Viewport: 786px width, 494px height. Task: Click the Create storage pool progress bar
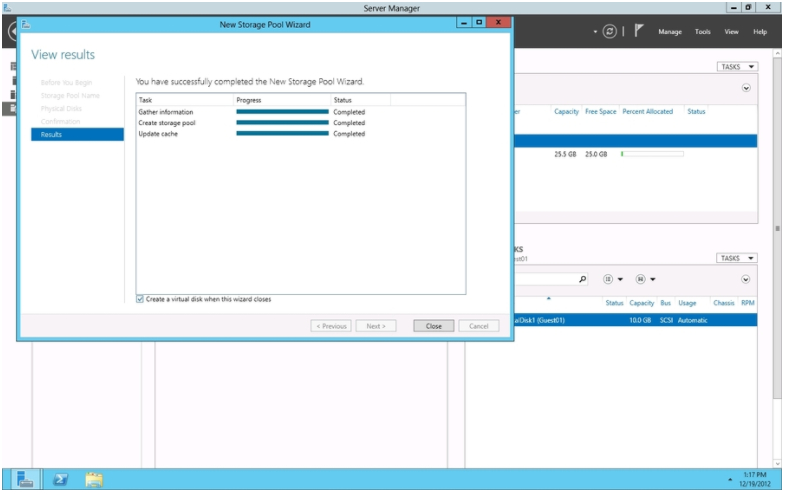[282, 122]
